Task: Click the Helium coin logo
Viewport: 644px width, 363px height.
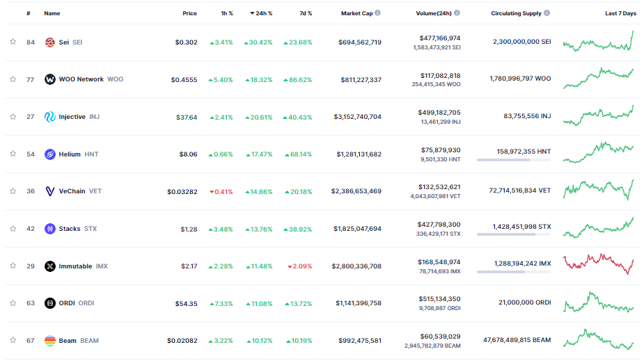Action: 49,154
